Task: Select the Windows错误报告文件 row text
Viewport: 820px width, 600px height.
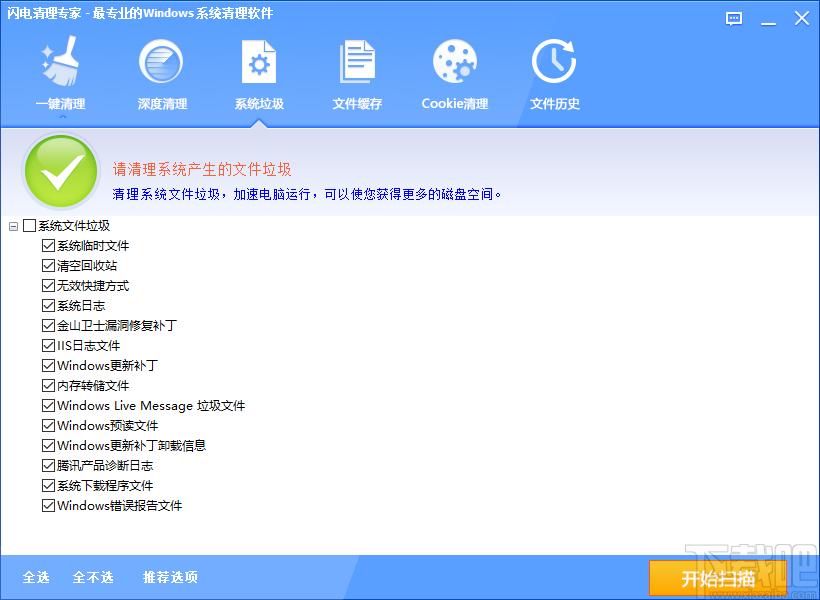Action: pyautogui.click(x=120, y=505)
